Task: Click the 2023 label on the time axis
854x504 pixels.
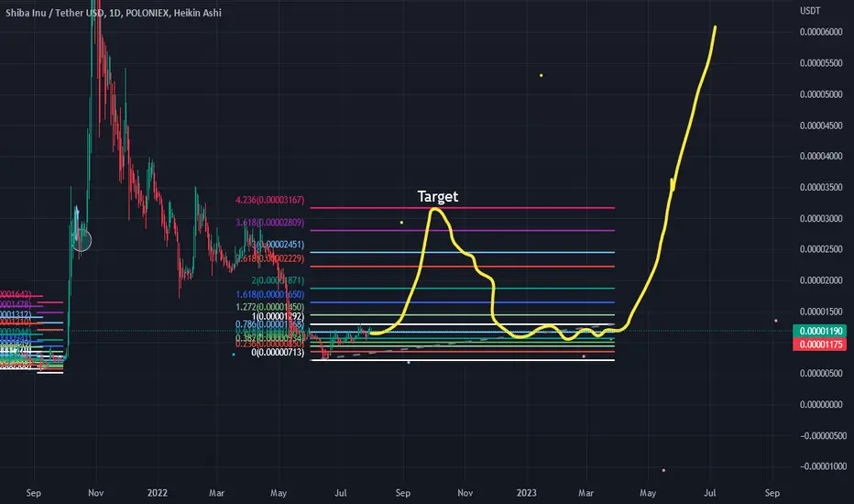Action: pos(526,493)
